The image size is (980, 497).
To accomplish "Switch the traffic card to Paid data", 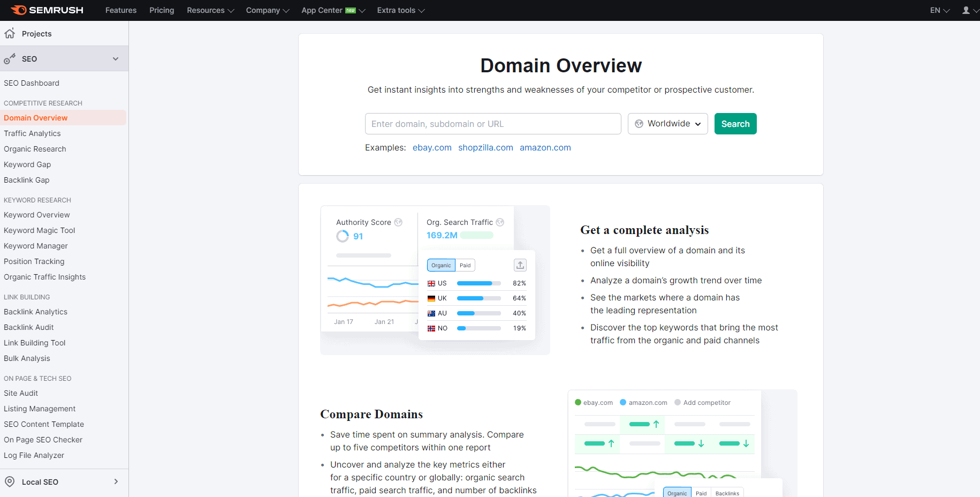I will pyautogui.click(x=465, y=265).
